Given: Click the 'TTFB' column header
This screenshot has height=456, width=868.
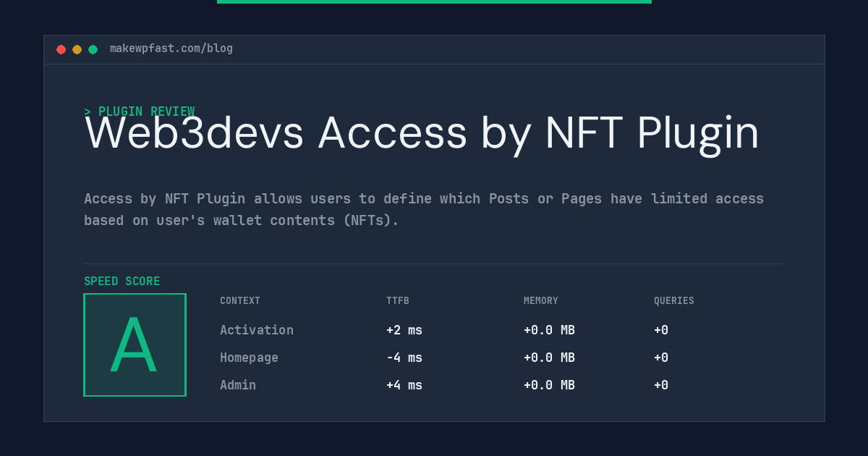Looking at the screenshot, I should (398, 301).
